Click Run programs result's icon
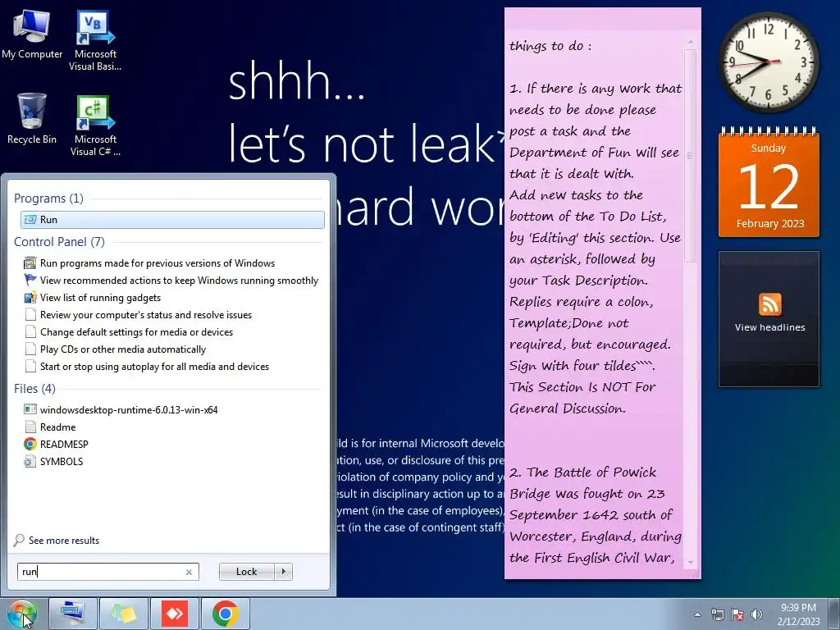Image resolution: width=840 pixels, height=630 pixels. click(30, 263)
